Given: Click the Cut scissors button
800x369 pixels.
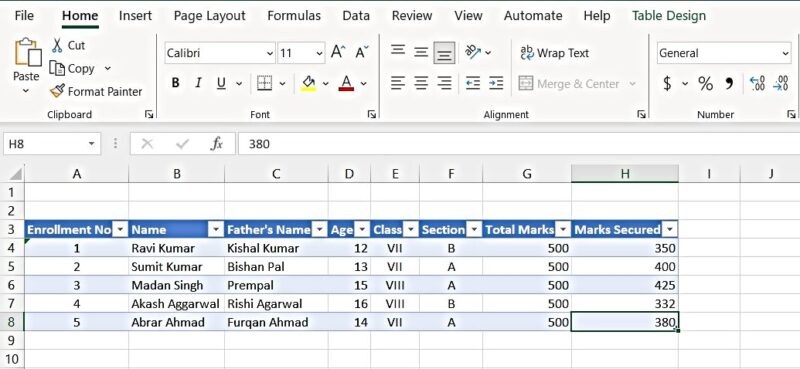Looking at the screenshot, I should [x=68, y=45].
